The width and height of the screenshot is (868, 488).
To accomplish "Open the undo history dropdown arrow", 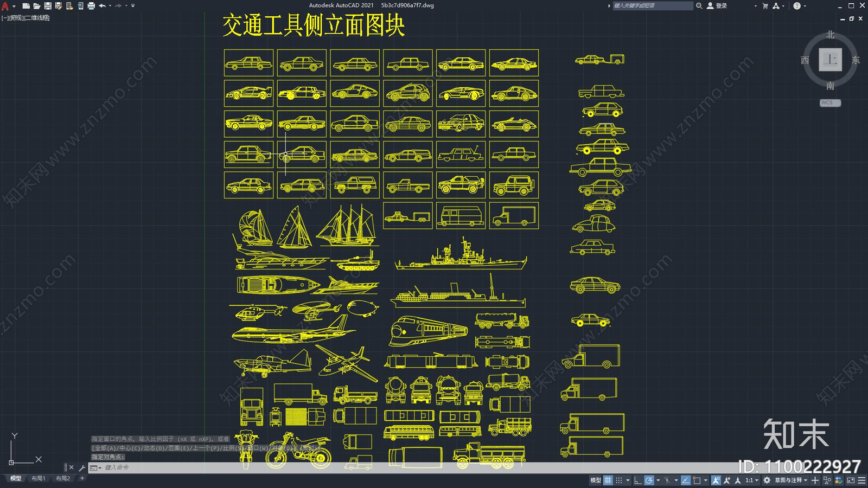I will coord(110,5).
